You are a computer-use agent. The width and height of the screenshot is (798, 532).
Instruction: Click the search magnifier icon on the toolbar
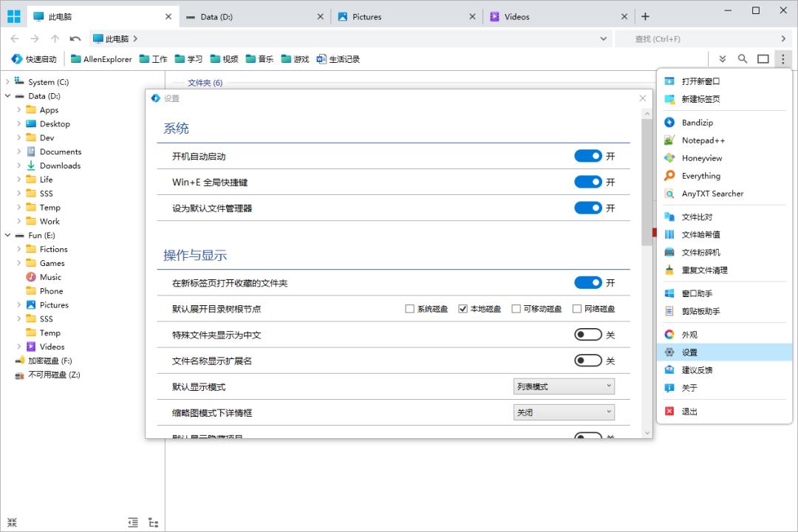(x=743, y=58)
